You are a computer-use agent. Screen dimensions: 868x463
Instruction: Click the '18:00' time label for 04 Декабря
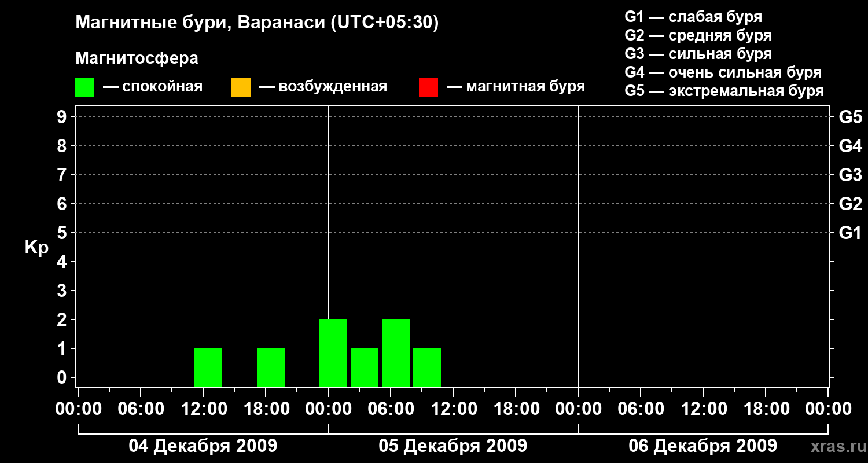click(x=266, y=409)
